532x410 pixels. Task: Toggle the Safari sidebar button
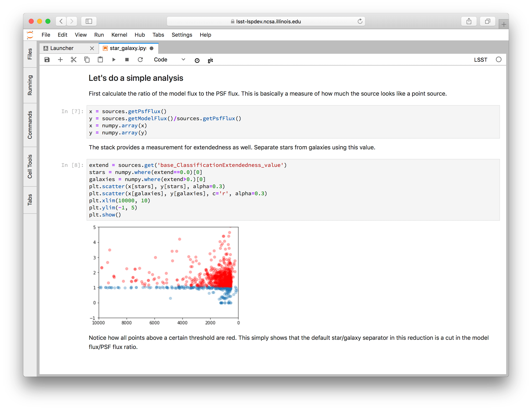pyautogui.click(x=89, y=21)
